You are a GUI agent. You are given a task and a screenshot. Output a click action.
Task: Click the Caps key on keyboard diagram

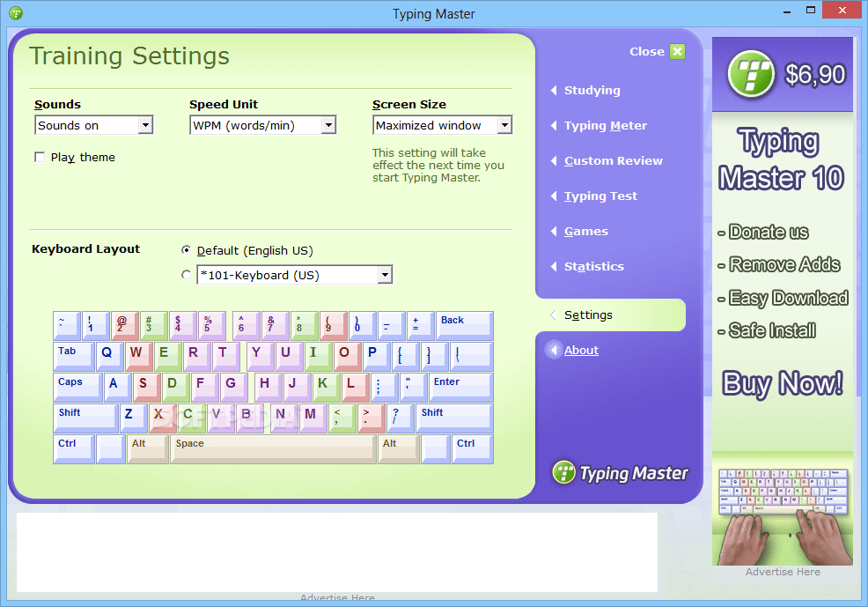click(77, 387)
